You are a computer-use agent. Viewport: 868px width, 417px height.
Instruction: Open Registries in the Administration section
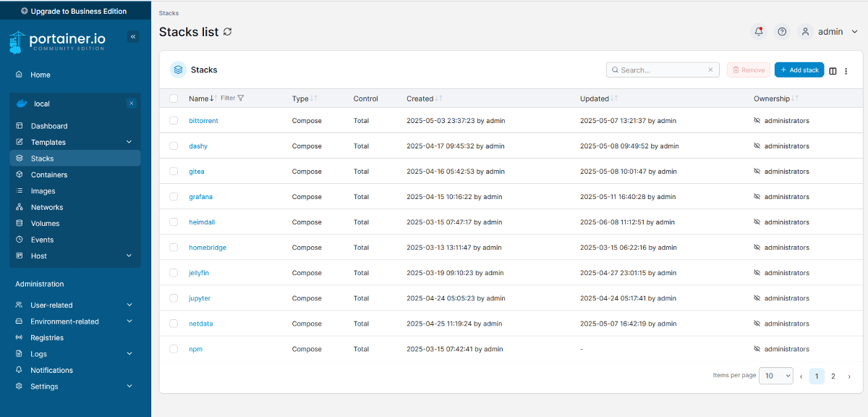[x=47, y=338]
